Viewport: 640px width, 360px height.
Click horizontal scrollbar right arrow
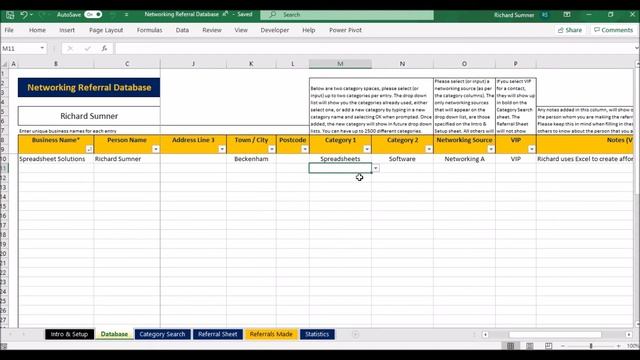629,335
